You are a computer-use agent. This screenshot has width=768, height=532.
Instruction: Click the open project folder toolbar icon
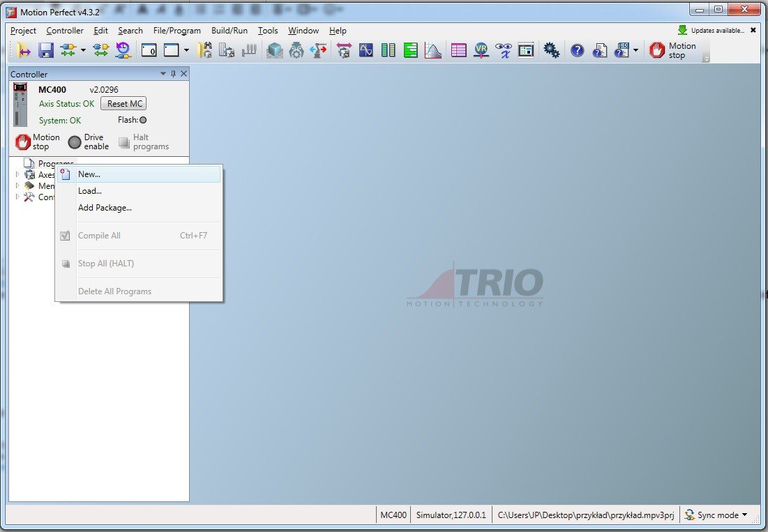pos(23,50)
